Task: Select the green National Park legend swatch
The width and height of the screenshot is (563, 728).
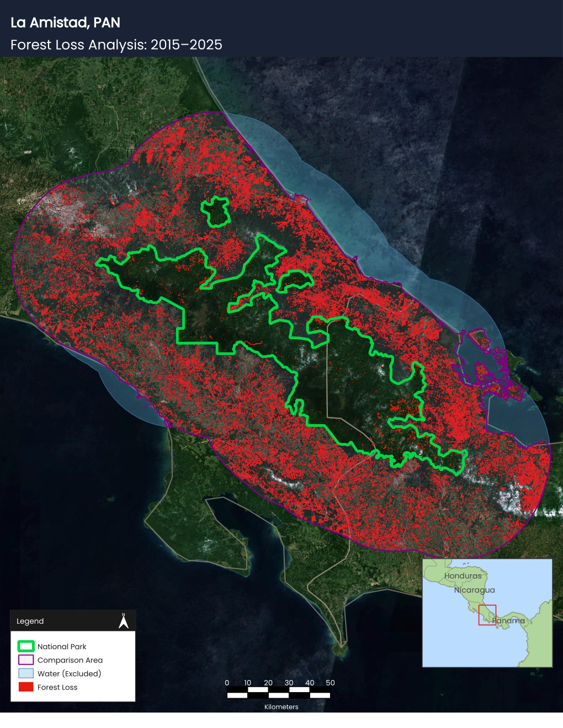Action: (26, 646)
